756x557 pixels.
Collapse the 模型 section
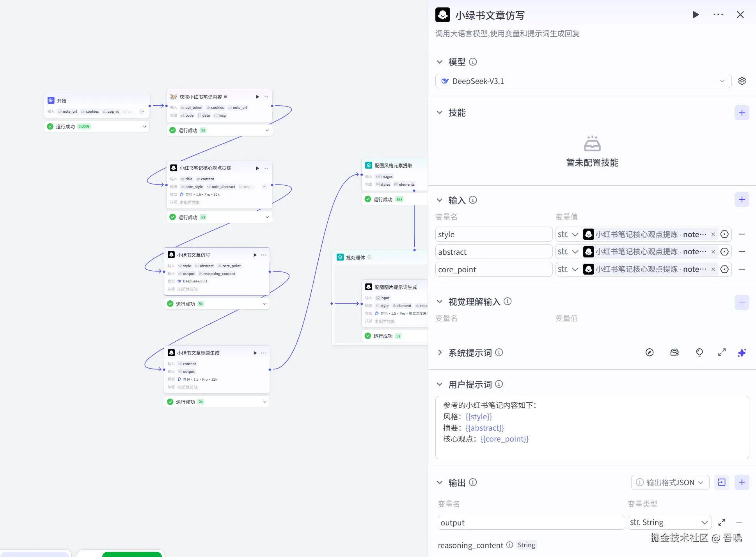pyautogui.click(x=440, y=62)
